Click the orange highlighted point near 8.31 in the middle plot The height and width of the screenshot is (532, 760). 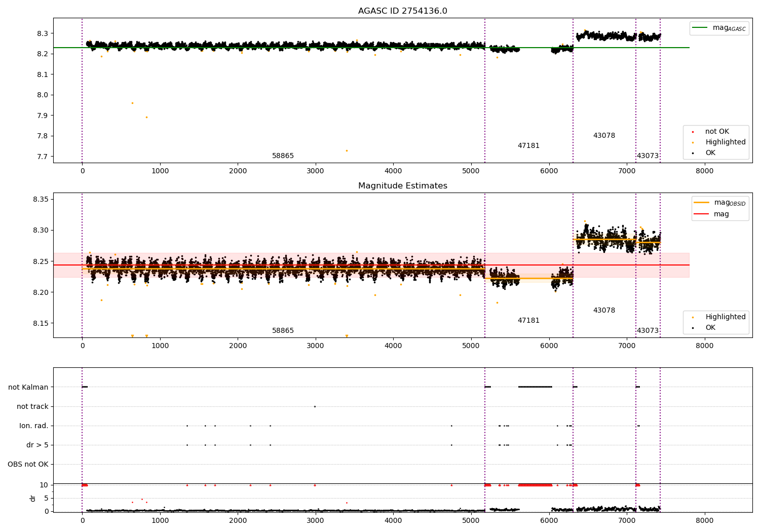click(585, 221)
